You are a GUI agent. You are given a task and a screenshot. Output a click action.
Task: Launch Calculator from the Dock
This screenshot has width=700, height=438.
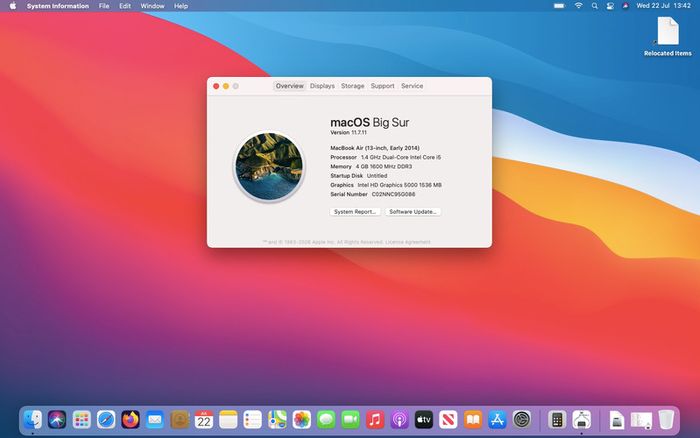pos(557,420)
